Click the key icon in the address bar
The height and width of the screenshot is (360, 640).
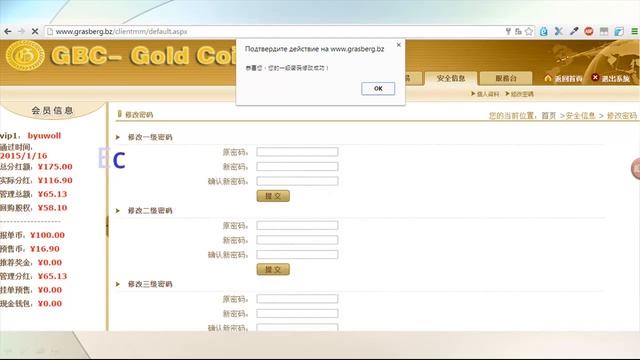(x=508, y=31)
